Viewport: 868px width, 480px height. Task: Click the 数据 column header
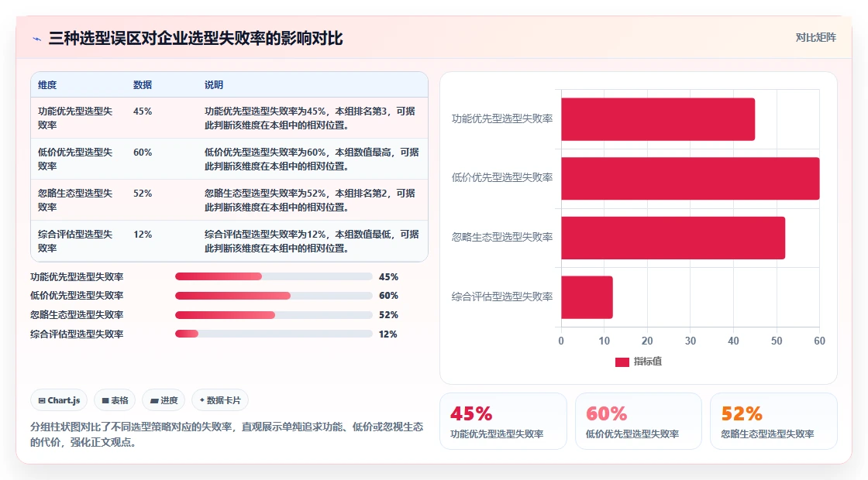click(143, 85)
